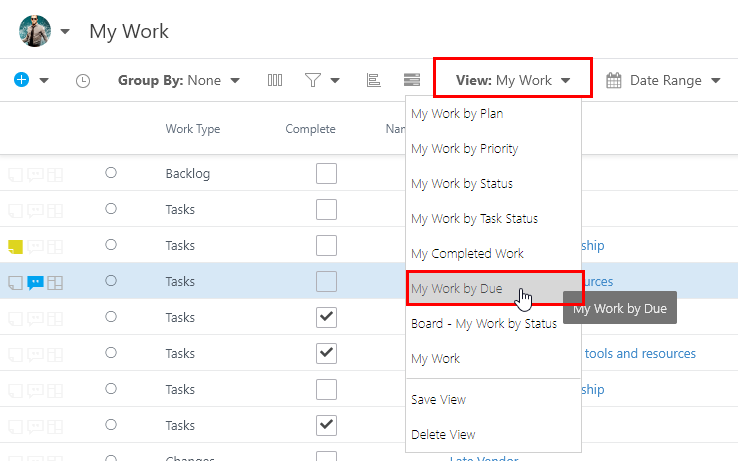Screen dimensions: 738x461
Task: Click the Complete column header
Action: click(310, 129)
